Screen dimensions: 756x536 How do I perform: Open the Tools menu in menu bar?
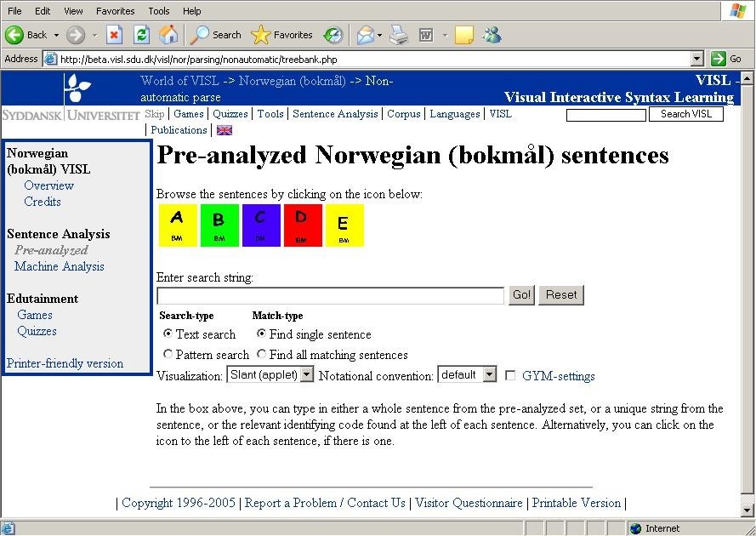click(x=158, y=11)
